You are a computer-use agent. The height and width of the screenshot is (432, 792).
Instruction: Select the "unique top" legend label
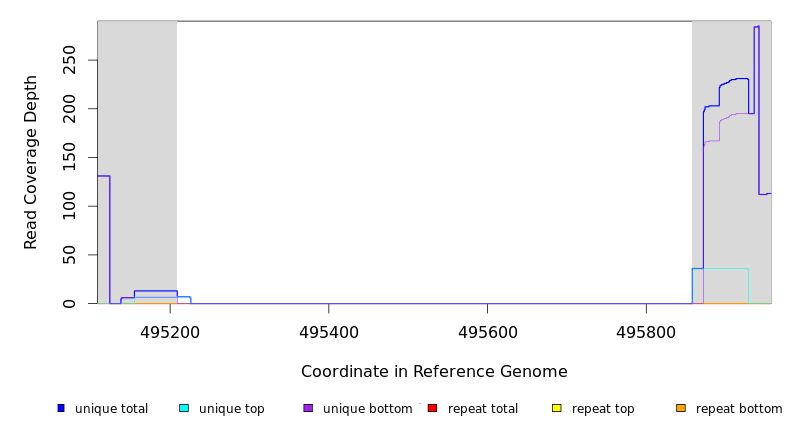231,409
